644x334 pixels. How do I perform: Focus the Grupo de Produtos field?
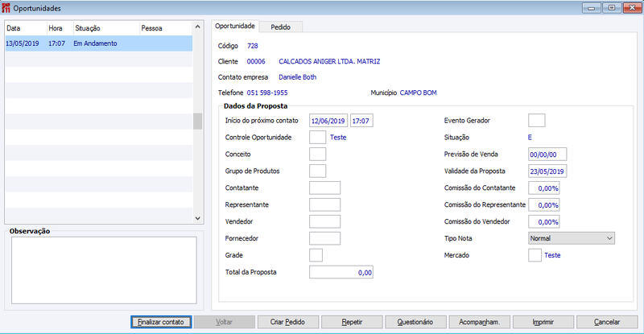(x=317, y=171)
